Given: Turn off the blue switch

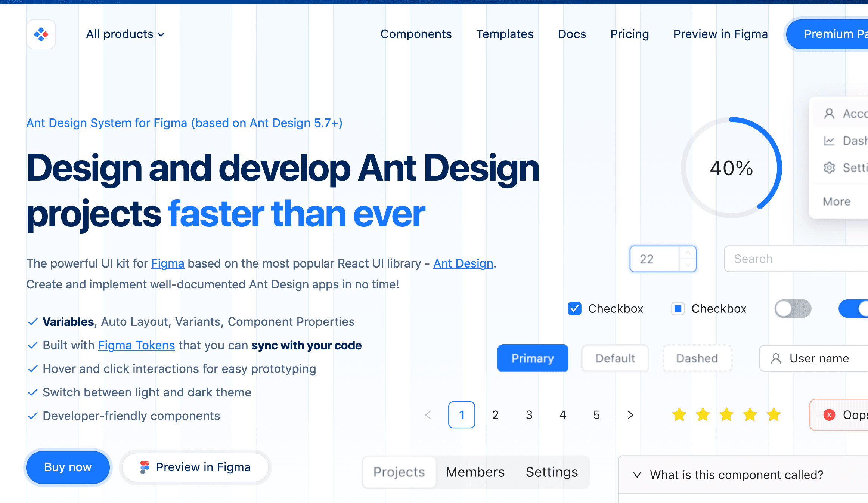Looking at the screenshot, I should click(x=853, y=309).
